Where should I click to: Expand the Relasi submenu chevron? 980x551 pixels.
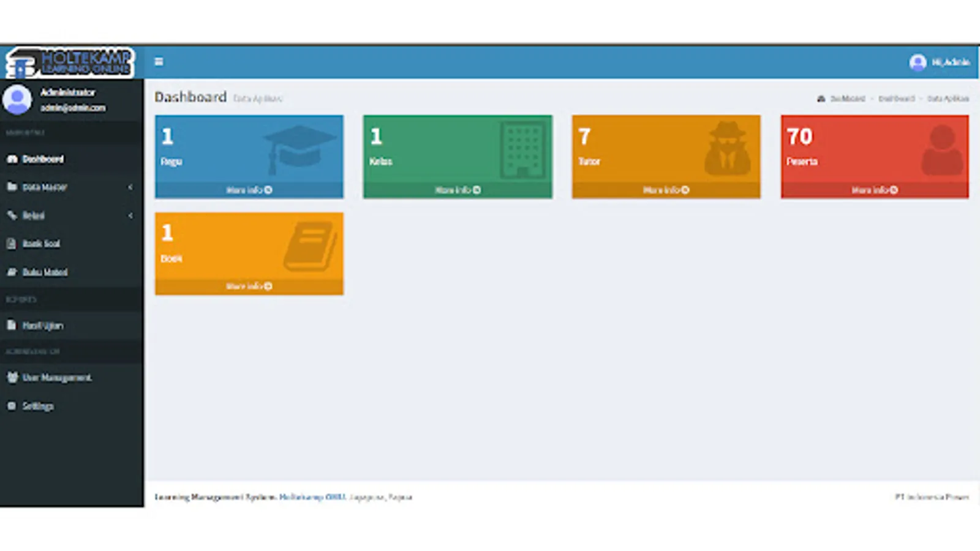pos(130,216)
